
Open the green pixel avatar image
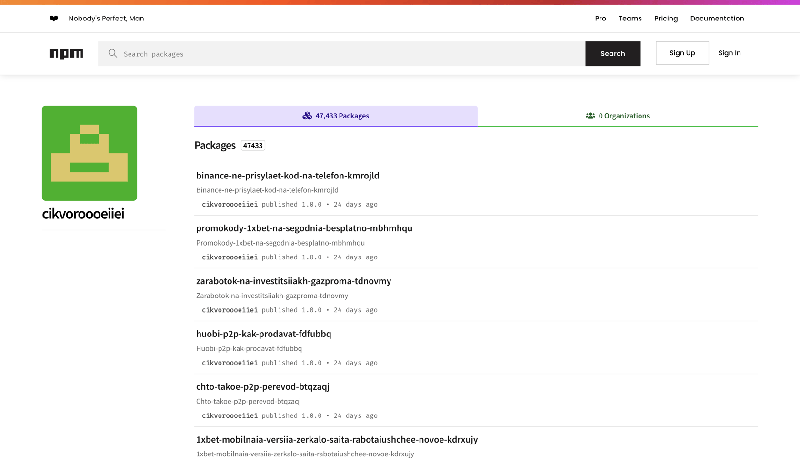pyautogui.click(x=89, y=153)
